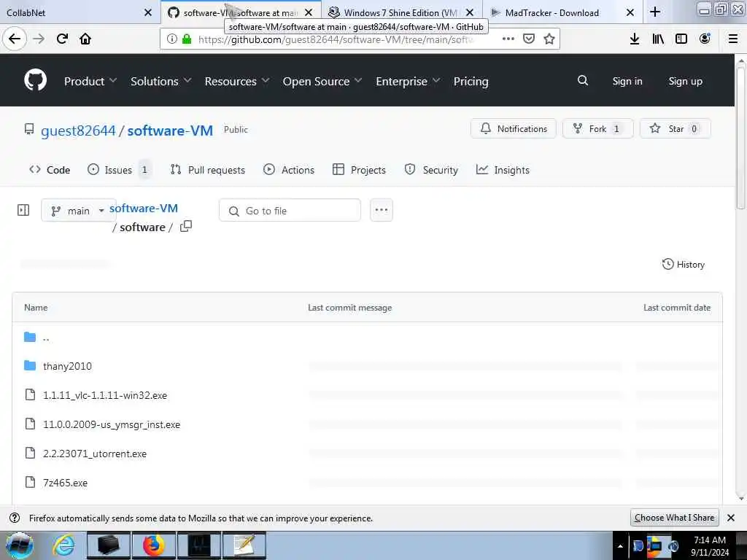Switch to the Code tab

pos(50,169)
